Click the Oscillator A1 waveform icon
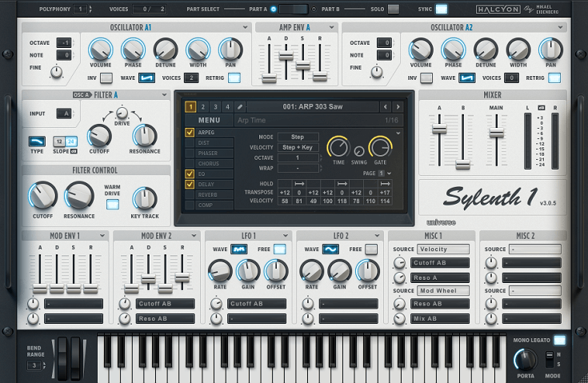This screenshot has width=588, height=383. tap(146, 78)
